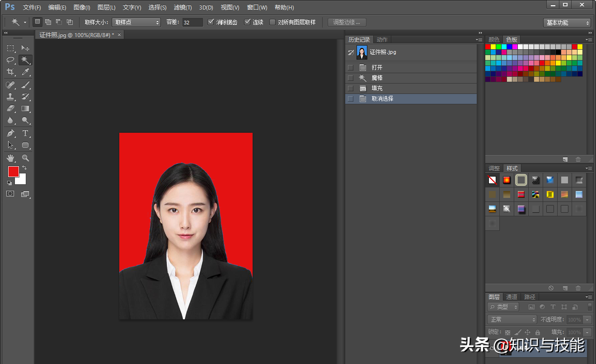Switch to the 通道 tab
The height and width of the screenshot is (364, 596).
pos(512,297)
